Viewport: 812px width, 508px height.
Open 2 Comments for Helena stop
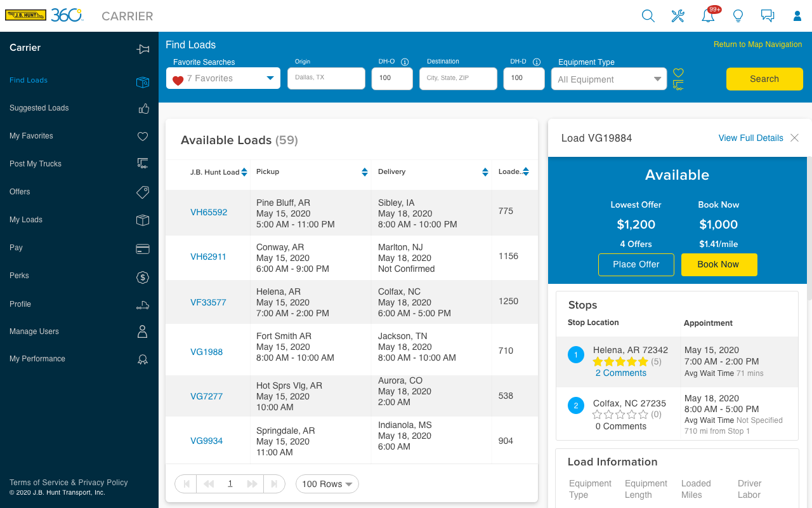pos(621,373)
